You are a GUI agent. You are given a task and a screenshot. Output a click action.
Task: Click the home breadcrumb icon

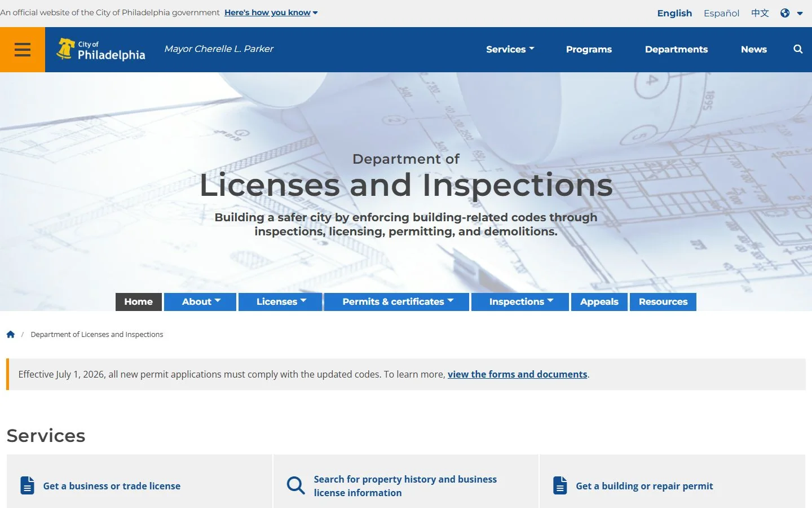11,334
